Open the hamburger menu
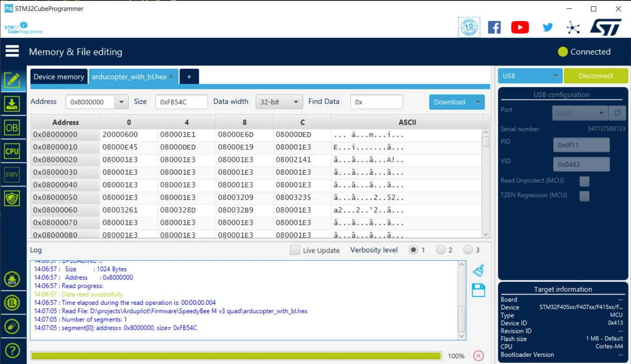 tap(12, 51)
